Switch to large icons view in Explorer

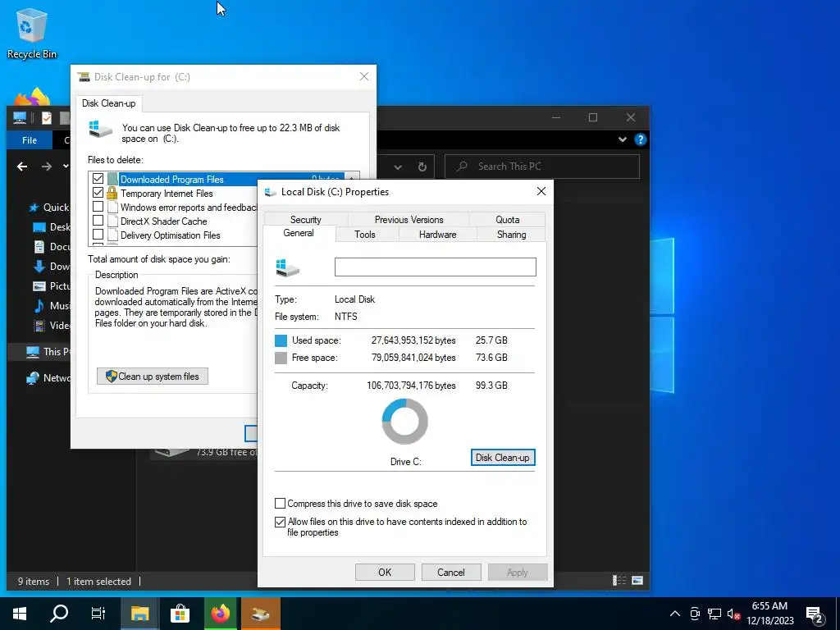[x=637, y=580]
